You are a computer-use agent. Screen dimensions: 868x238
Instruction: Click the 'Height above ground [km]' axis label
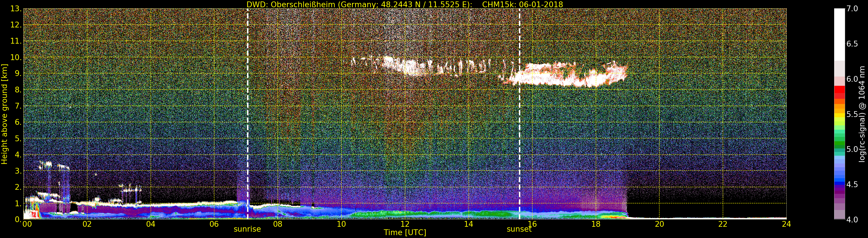click(4, 114)
